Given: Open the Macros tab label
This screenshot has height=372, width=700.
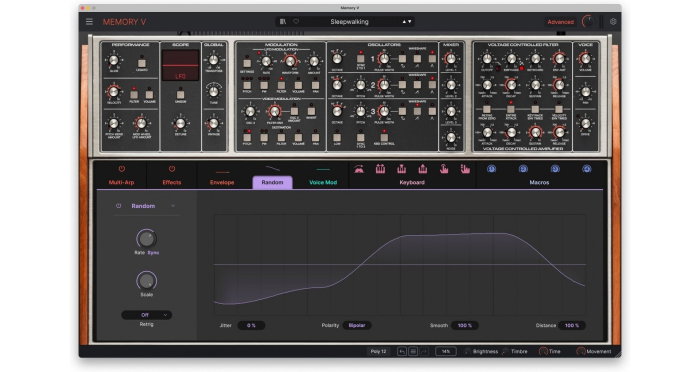Looking at the screenshot, I should click(539, 182).
